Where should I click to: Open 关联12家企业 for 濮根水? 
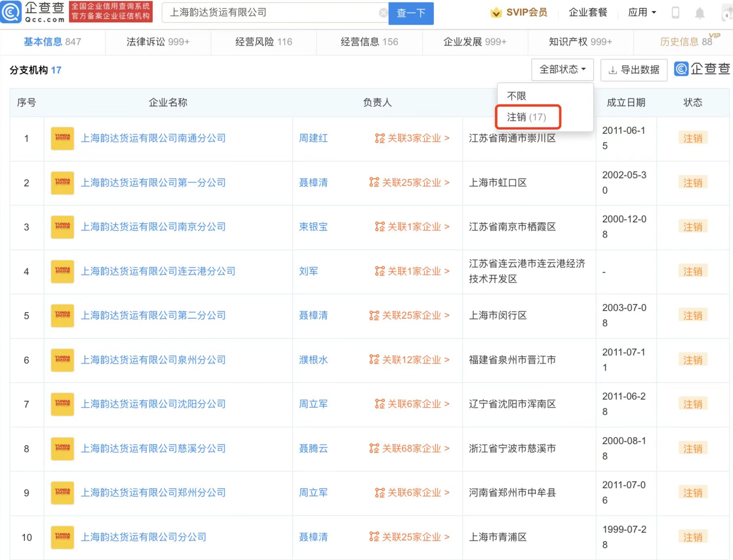point(409,360)
